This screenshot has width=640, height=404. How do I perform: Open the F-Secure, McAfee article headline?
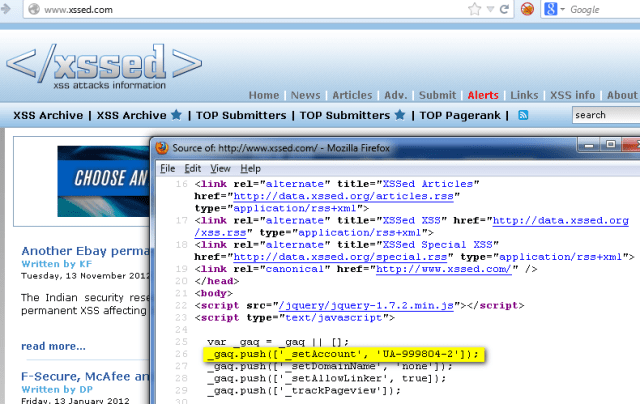[x=85, y=376]
